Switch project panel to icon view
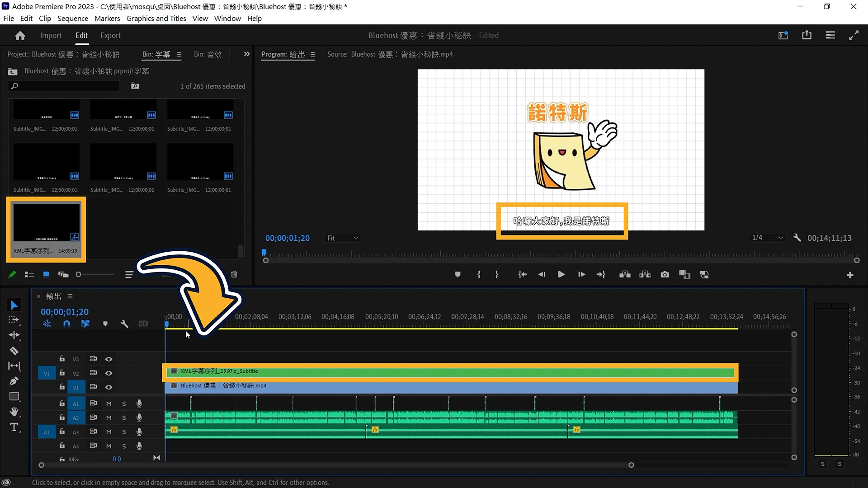Image resolution: width=868 pixels, height=488 pixels. (46, 274)
